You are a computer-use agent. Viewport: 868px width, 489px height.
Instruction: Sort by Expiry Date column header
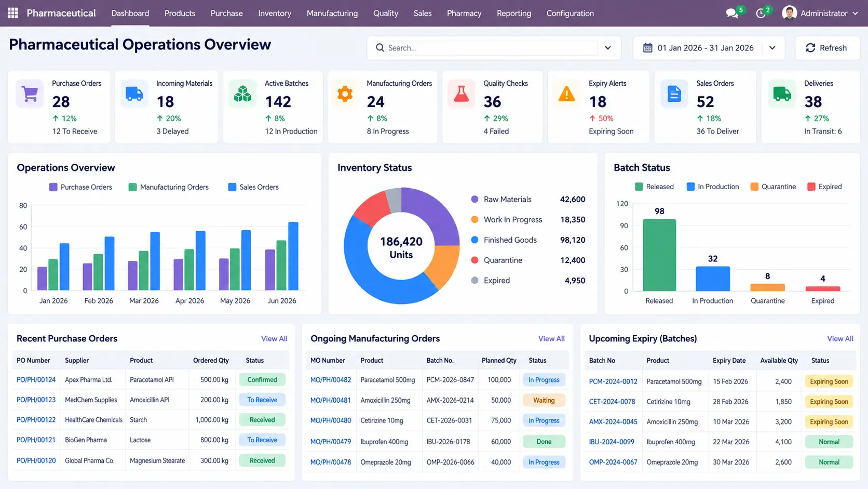click(x=729, y=360)
